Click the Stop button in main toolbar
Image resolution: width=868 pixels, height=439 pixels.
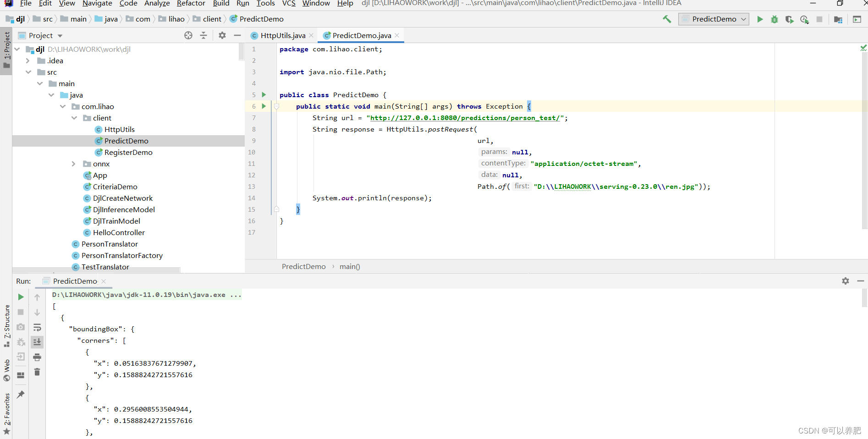(819, 19)
